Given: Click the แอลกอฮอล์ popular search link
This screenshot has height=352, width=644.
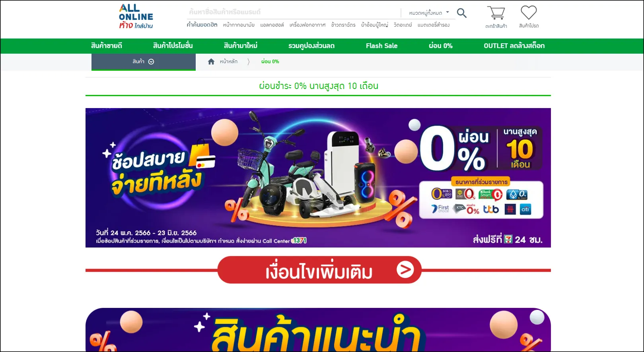Looking at the screenshot, I should pos(272,25).
